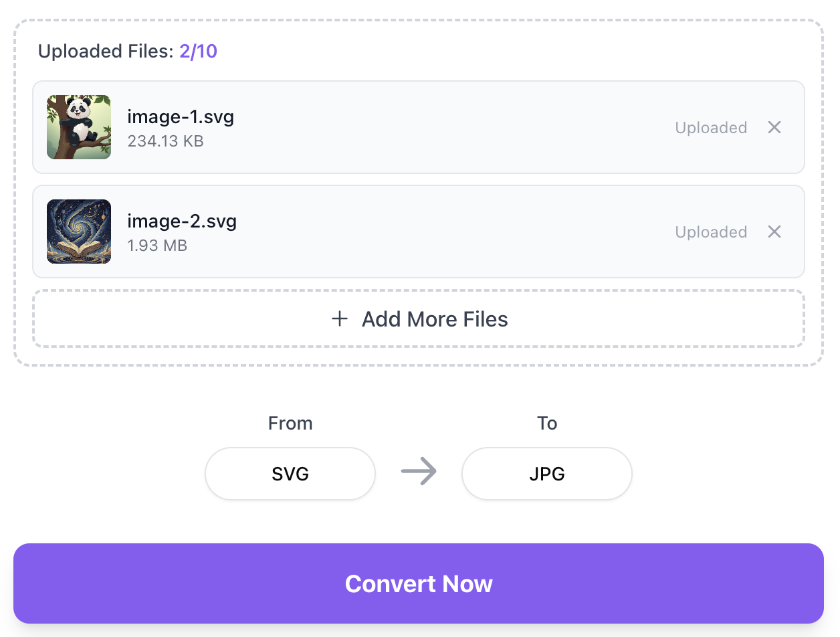This screenshot has width=840, height=637.
Task: Open the To format selector showing JPG
Action: [546, 473]
